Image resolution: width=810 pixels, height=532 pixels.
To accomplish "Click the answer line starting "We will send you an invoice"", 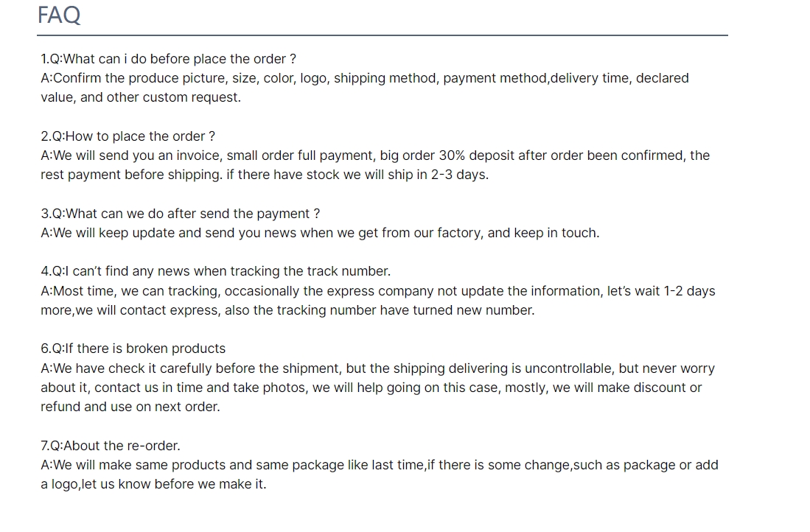I will click(374, 155).
